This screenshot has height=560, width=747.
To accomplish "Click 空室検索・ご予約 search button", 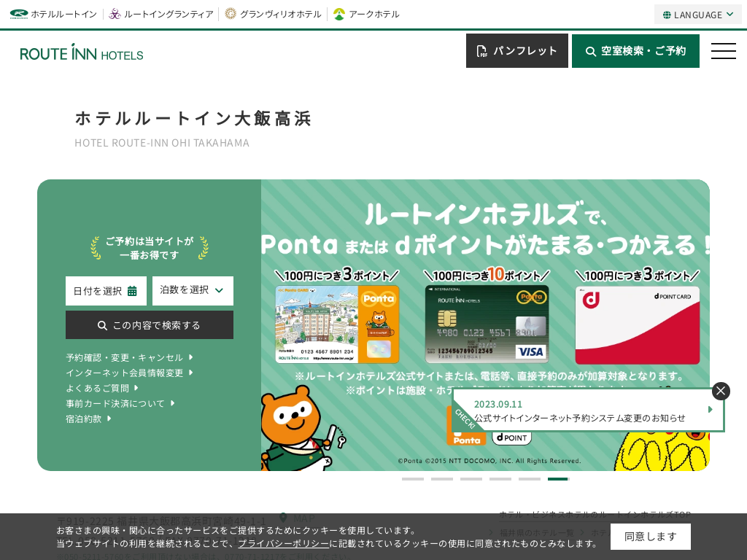I will (635, 51).
